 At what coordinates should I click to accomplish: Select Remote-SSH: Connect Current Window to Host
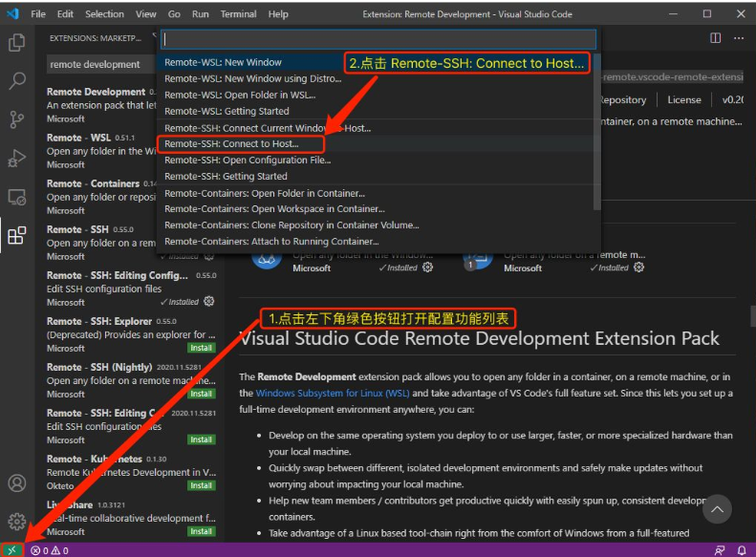point(376,128)
